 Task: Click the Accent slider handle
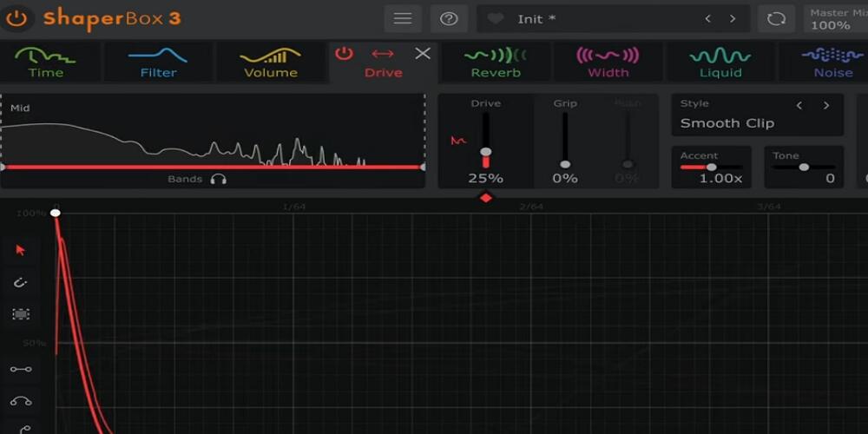(712, 167)
